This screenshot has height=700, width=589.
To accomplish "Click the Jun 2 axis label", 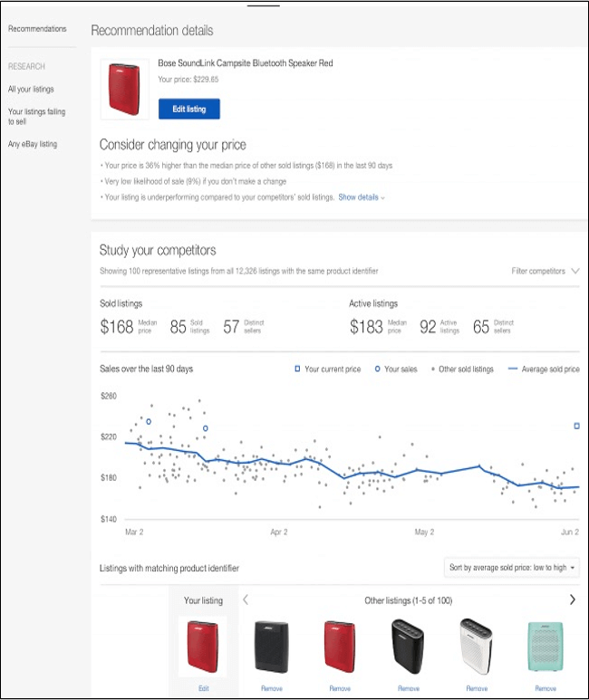I will (570, 532).
